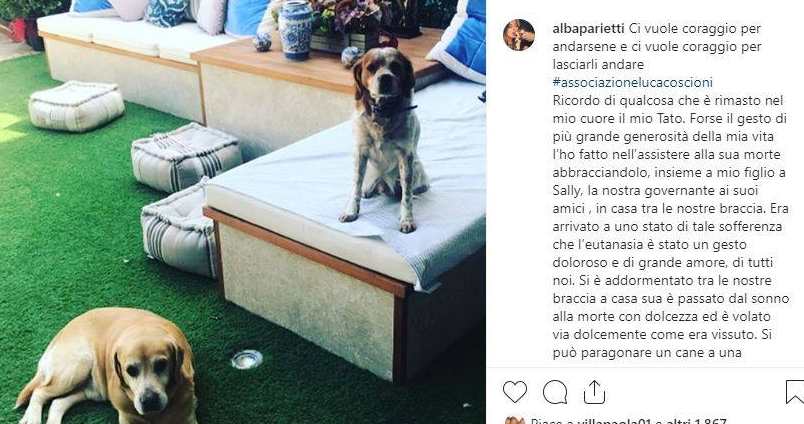The height and width of the screenshot is (424, 804).
Task: Open villapaola01's profile from the likes line
Action: click(x=613, y=421)
